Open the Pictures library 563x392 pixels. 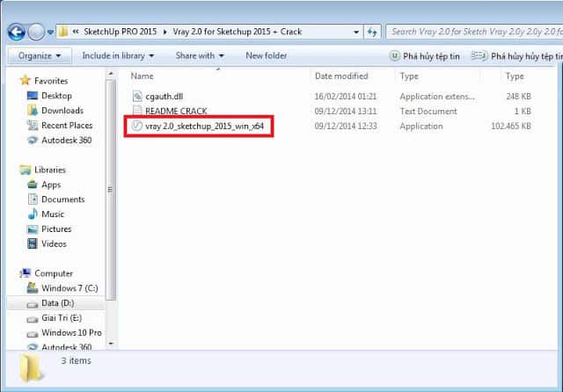[x=56, y=229]
